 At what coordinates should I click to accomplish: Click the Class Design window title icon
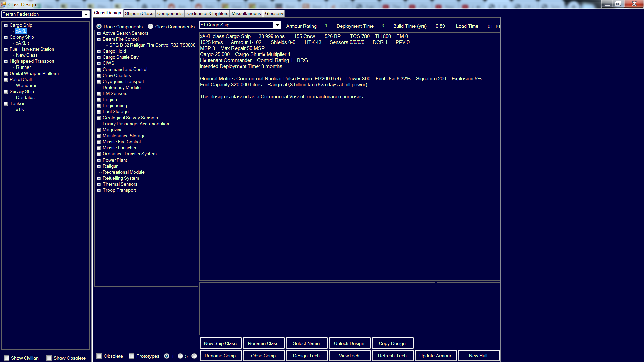[3, 4]
